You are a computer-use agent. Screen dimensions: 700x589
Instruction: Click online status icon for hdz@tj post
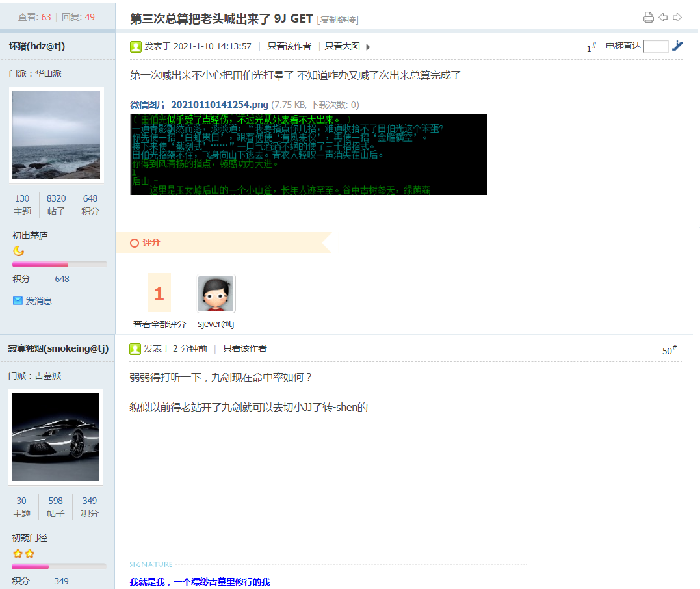(136, 46)
